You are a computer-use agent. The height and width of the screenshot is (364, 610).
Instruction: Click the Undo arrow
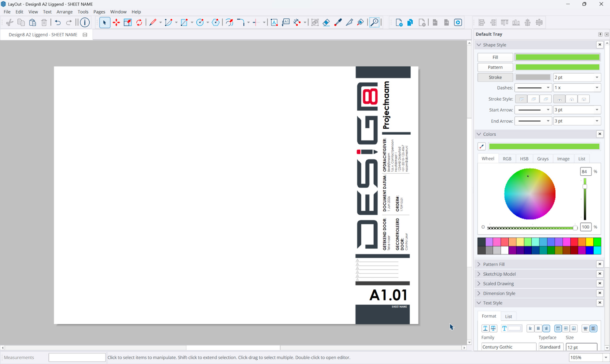[x=58, y=23]
